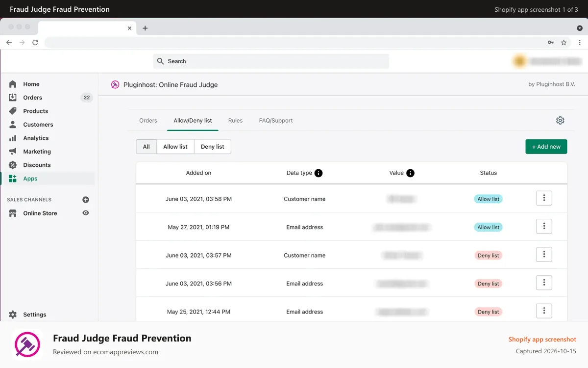Open the Rules tab
The width and height of the screenshot is (588, 368).
(x=235, y=120)
